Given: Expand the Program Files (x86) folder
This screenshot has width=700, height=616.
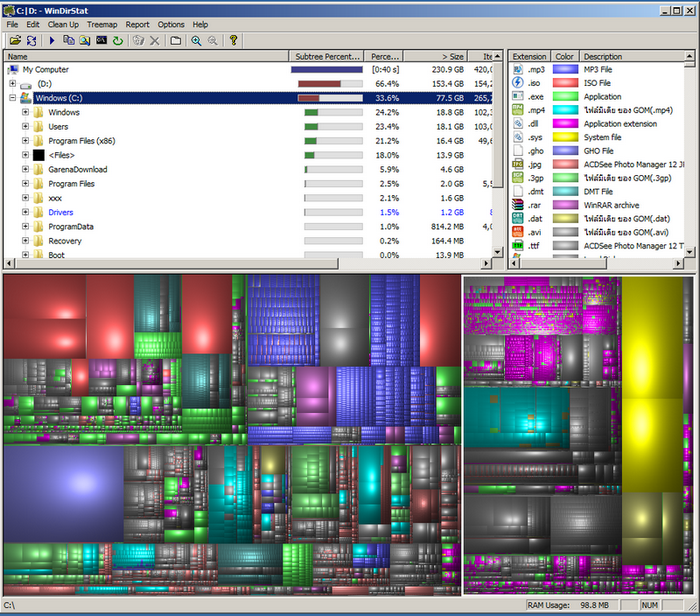Looking at the screenshot, I should pyautogui.click(x=25, y=141).
